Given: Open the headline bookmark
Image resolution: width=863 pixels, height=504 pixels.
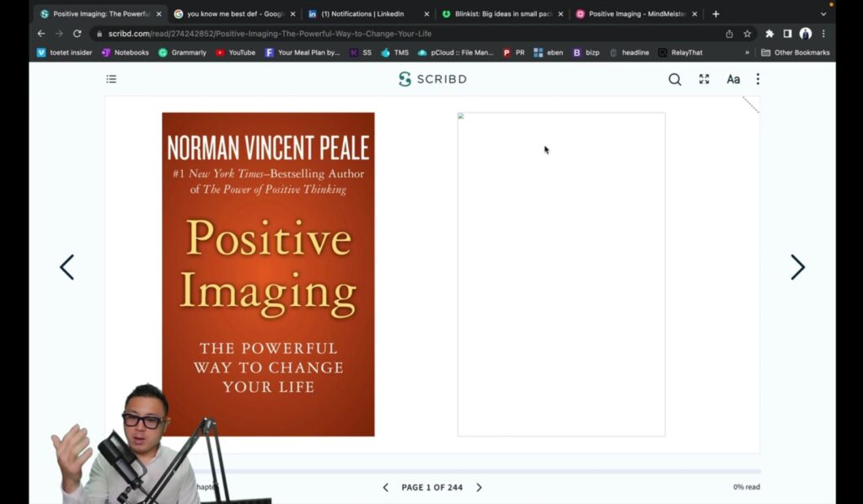Looking at the screenshot, I should (629, 53).
